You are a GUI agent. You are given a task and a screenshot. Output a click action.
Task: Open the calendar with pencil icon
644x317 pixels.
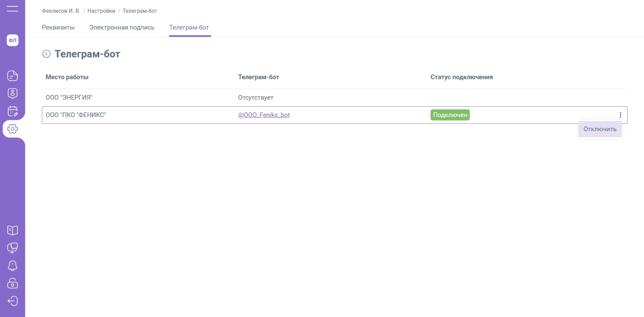(13, 111)
